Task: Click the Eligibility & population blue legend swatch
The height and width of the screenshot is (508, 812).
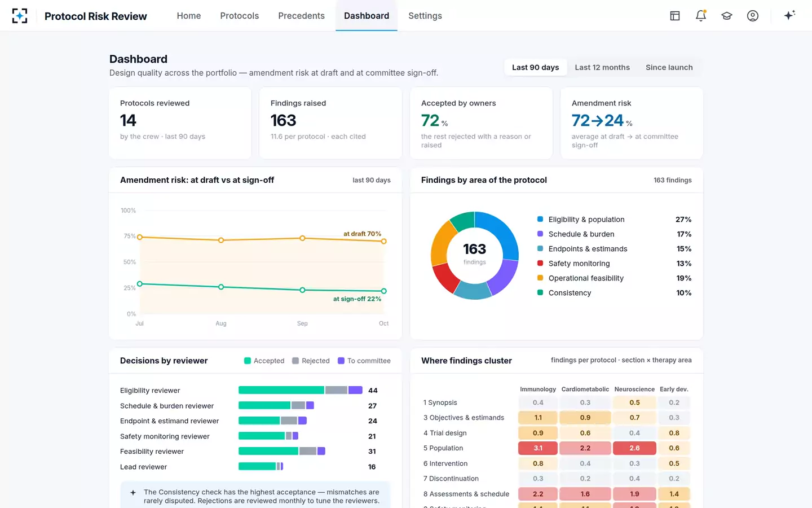Action: (x=540, y=219)
